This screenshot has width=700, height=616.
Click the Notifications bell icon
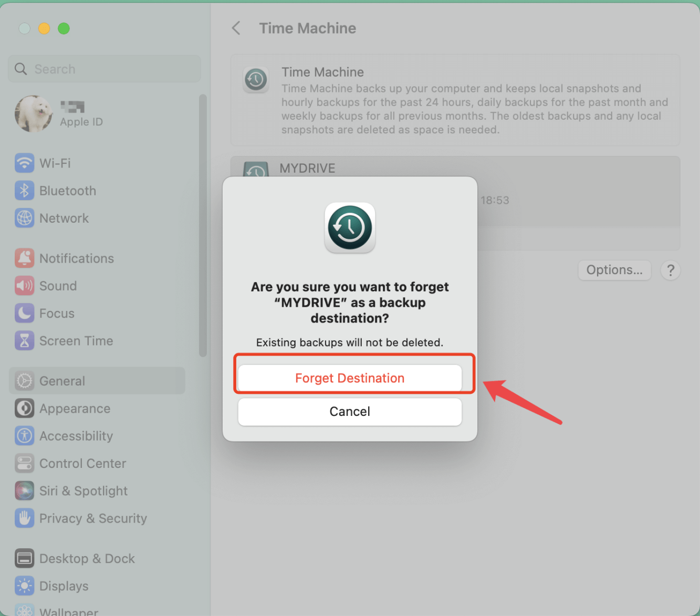tap(24, 258)
